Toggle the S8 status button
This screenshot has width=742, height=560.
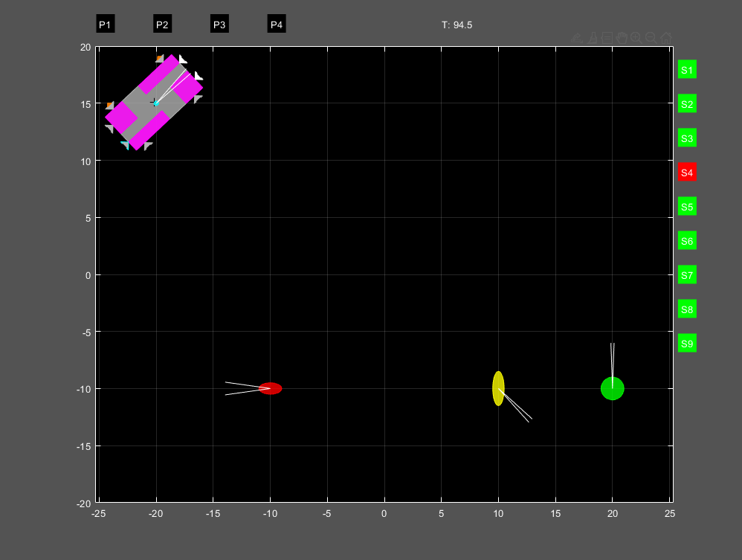coord(687,309)
